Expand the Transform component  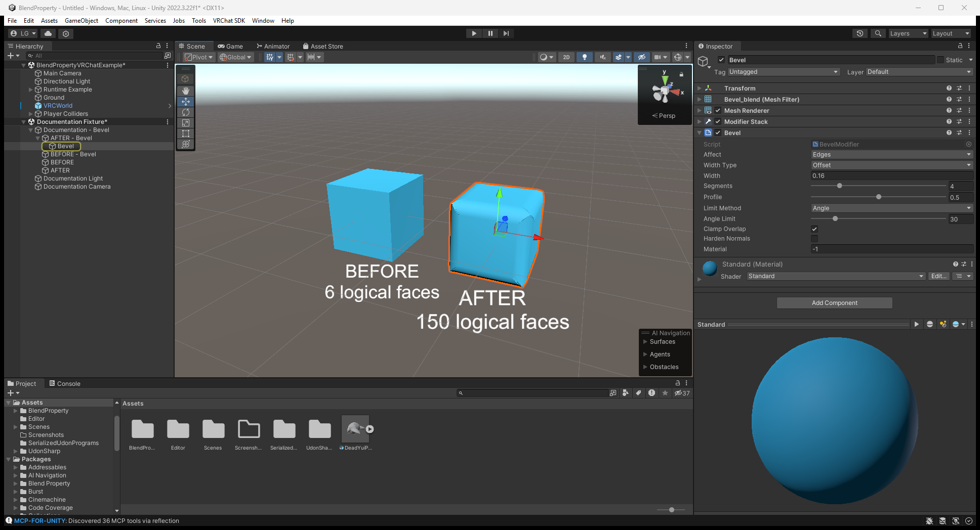tap(700, 89)
